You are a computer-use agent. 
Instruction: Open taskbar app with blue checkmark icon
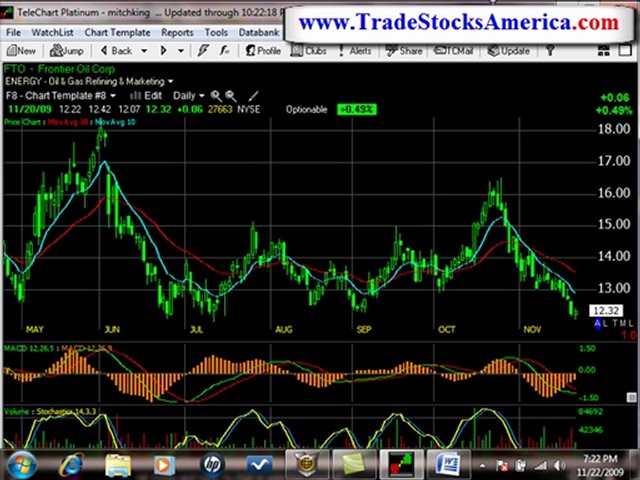click(x=260, y=465)
